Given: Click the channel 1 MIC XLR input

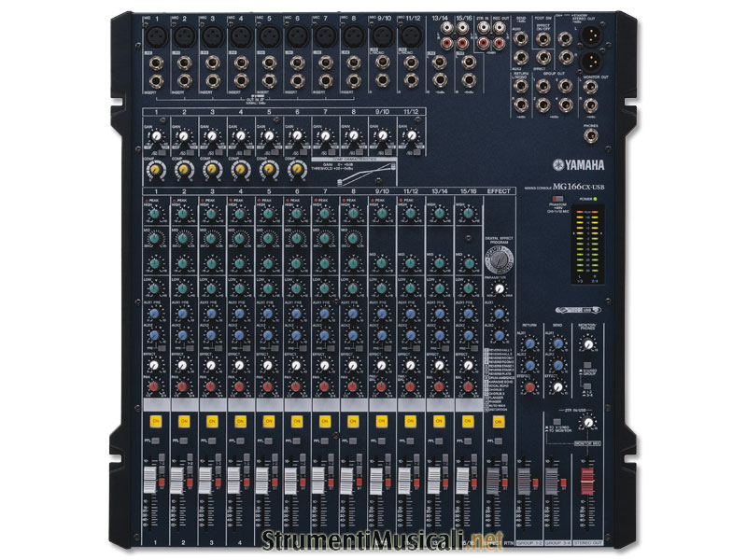Looking at the screenshot, I should (x=153, y=35).
